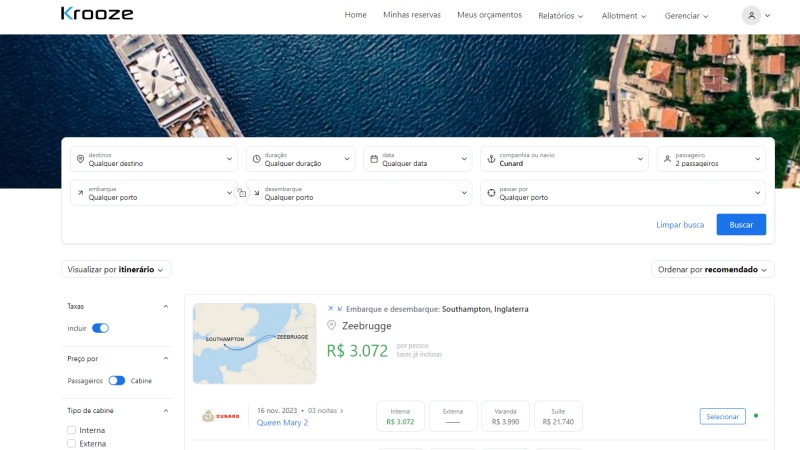Image resolution: width=800 pixels, height=450 pixels.
Task: Click the anchor icon in companhia field
Action: (491, 159)
